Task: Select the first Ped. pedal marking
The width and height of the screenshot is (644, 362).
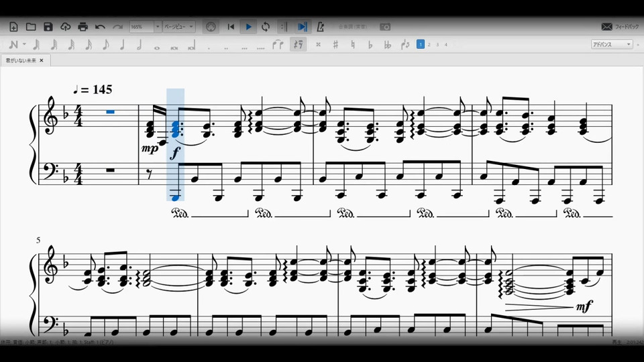Action: tap(180, 213)
